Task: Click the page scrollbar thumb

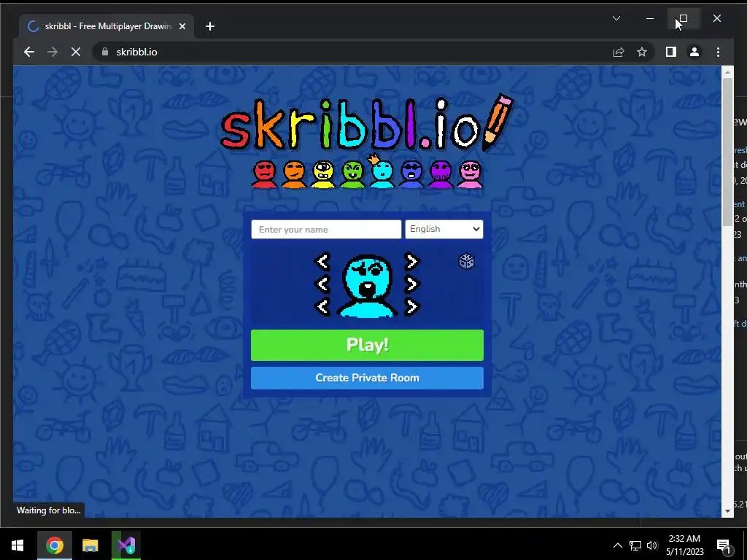Action: pyautogui.click(x=727, y=152)
